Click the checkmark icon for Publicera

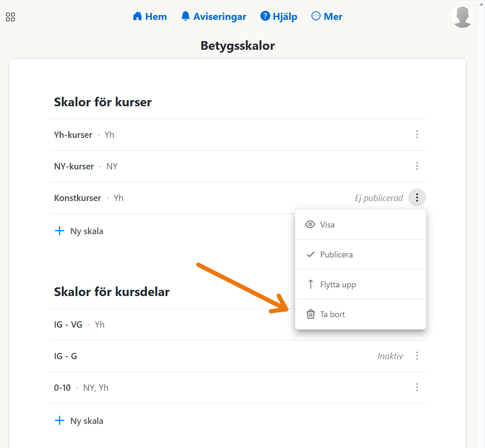311,255
